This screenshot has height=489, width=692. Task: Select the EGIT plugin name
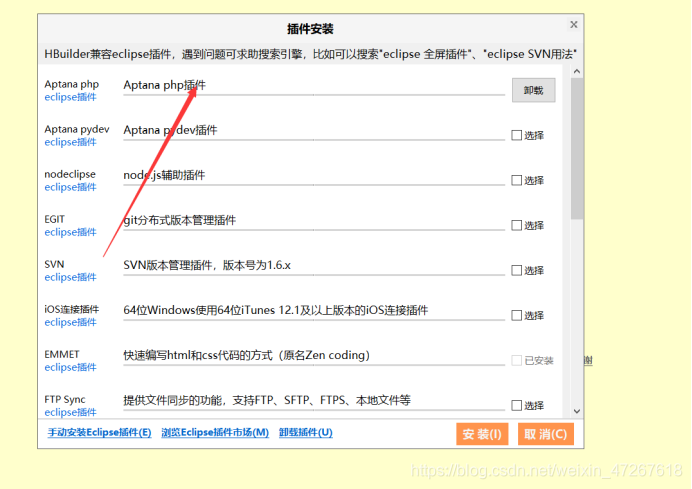pos(54,219)
